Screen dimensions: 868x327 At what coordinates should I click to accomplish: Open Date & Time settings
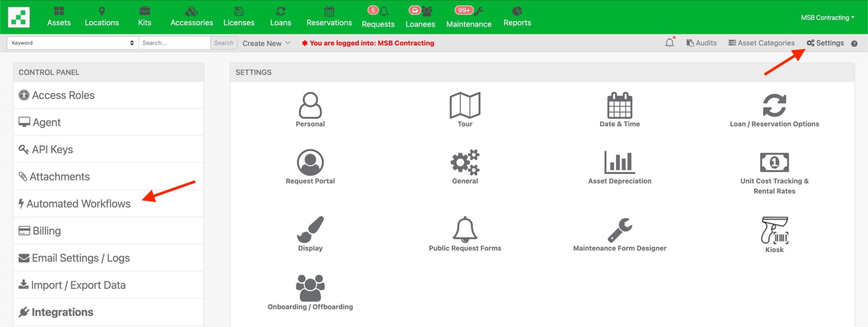pos(620,109)
